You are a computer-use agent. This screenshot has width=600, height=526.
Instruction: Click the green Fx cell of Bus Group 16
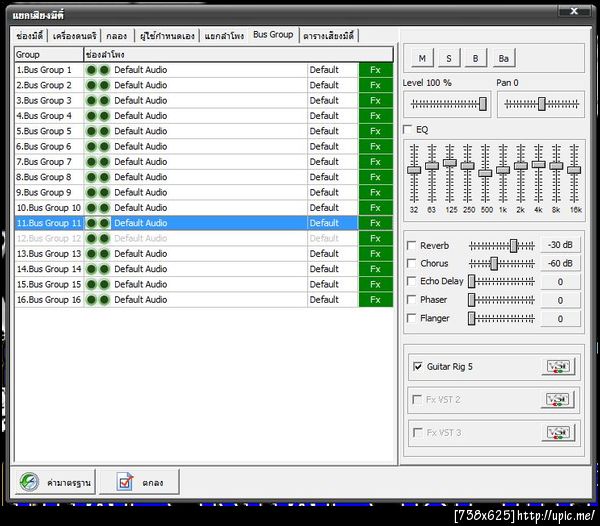pos(375,300)
